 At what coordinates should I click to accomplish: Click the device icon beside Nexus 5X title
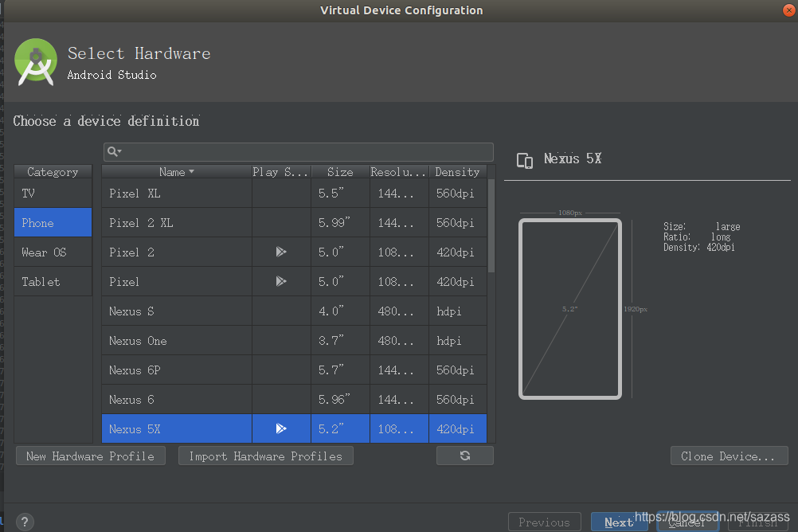[x=525, y=160]
